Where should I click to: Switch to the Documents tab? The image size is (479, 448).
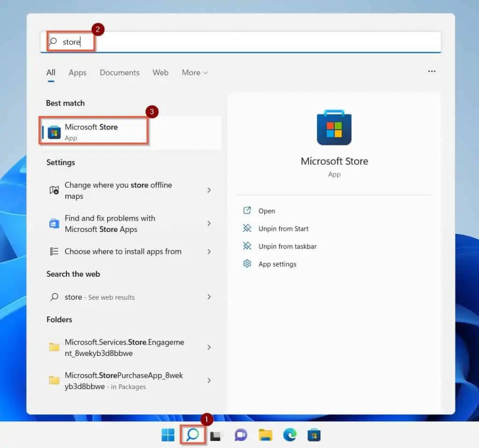click(119, 72)
